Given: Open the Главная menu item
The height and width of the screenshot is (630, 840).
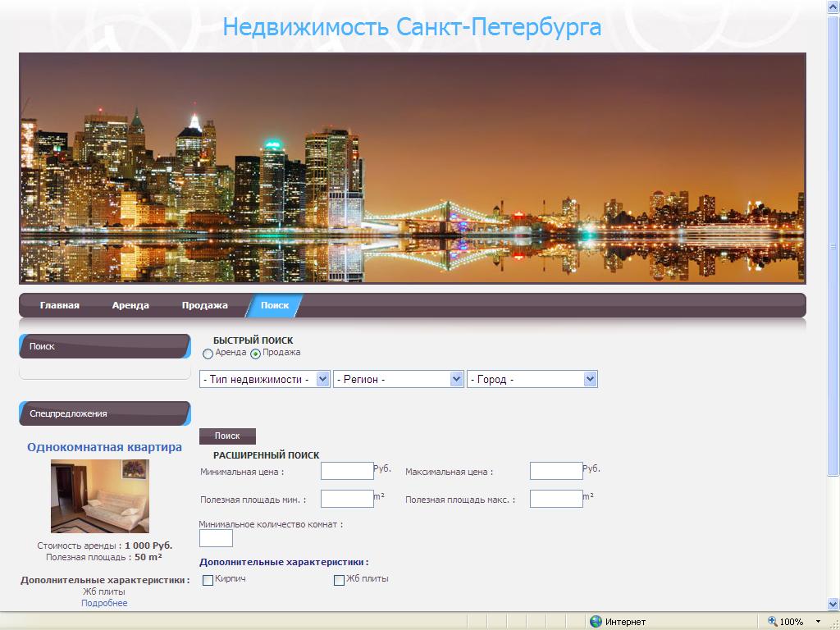Looking at the screenshot, I should 59,305.
